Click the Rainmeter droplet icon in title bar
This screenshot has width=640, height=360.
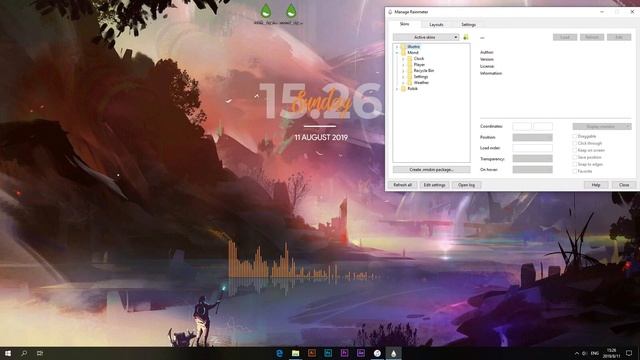[x=390, y=12]
